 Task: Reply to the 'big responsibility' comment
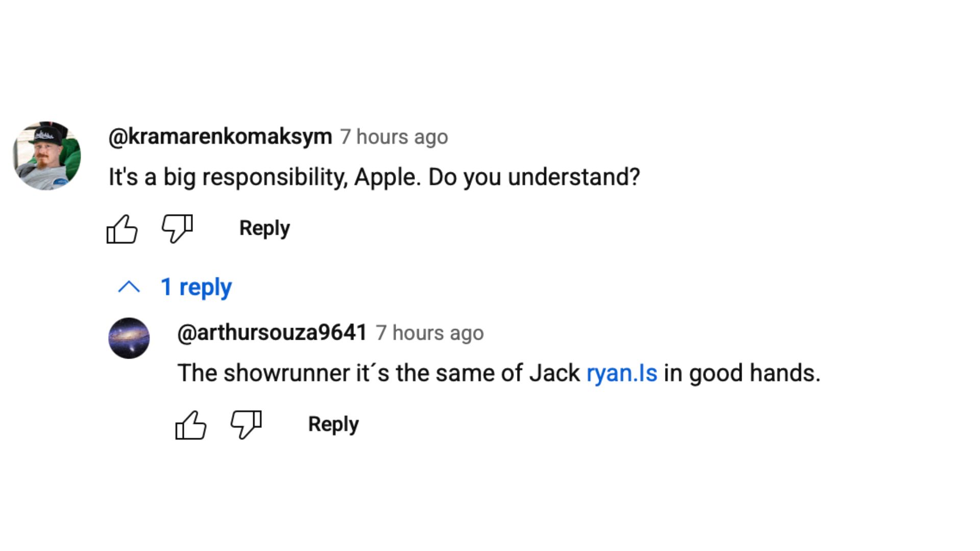264,228
